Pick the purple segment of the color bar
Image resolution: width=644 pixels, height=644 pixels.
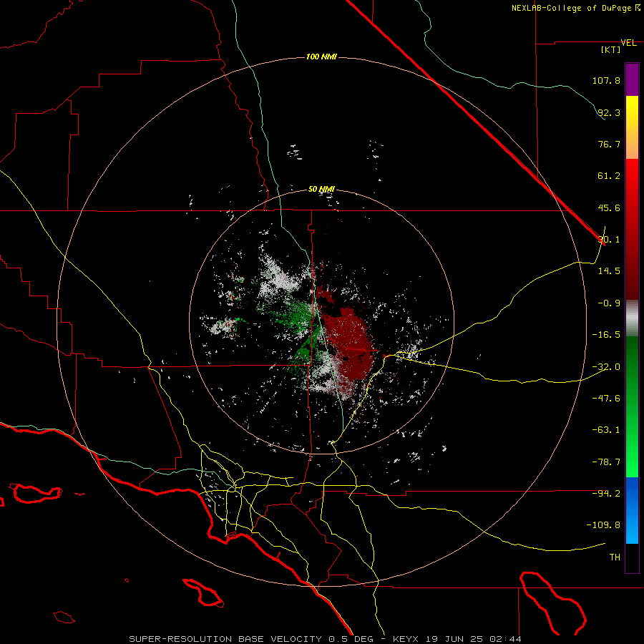(x=632, y=79)
